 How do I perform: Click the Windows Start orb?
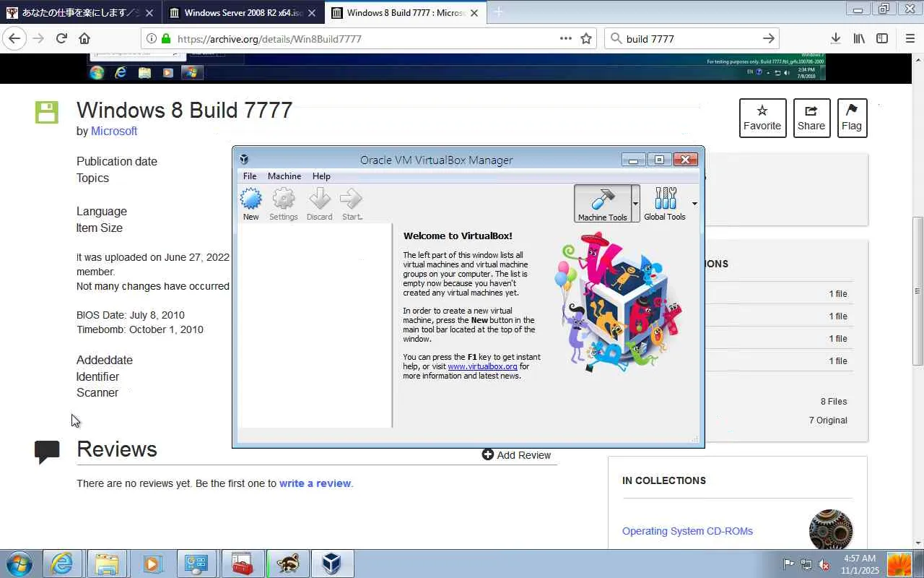click(x=19, y=564)
